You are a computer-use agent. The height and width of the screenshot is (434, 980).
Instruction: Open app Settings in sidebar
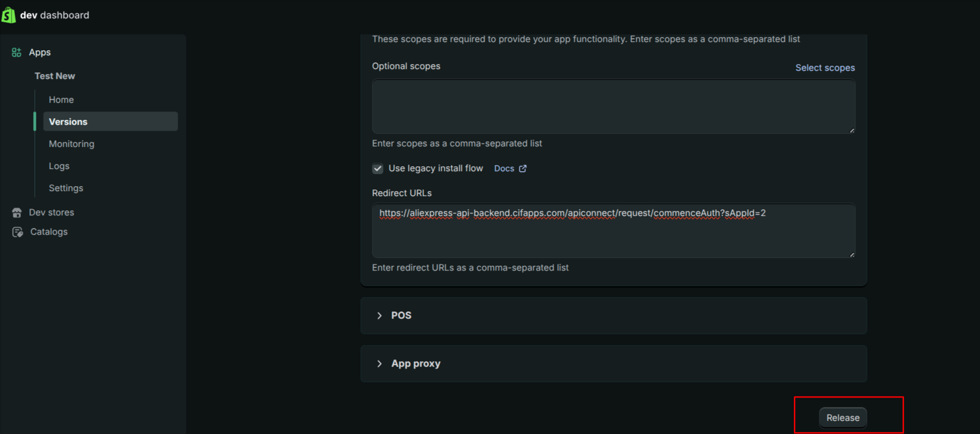[x=66, y=188]
